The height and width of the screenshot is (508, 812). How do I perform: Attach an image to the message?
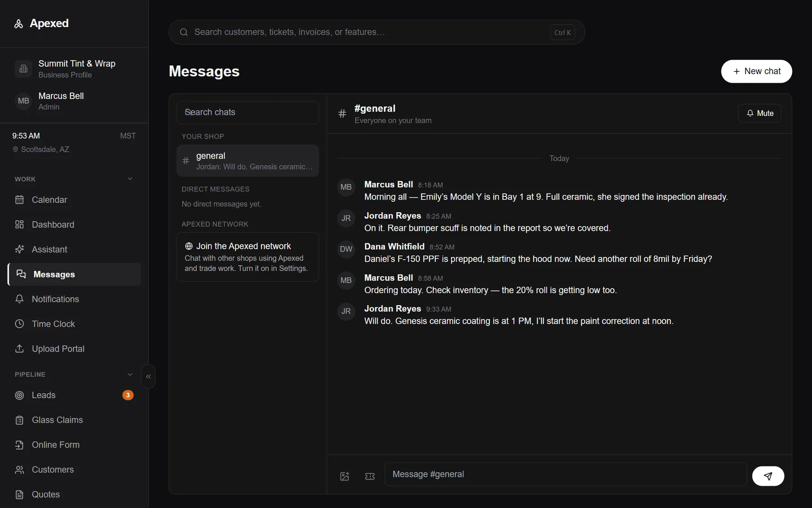(345, 476)
